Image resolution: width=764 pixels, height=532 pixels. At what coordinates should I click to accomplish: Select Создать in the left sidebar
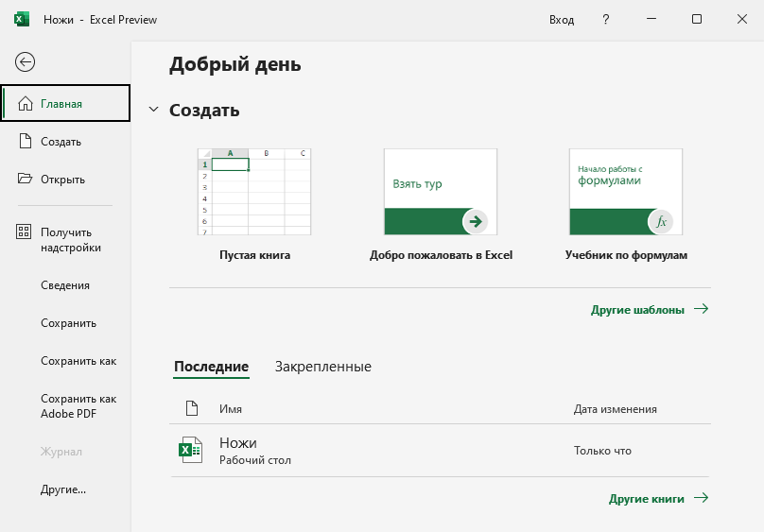click(x=66, y=141)
